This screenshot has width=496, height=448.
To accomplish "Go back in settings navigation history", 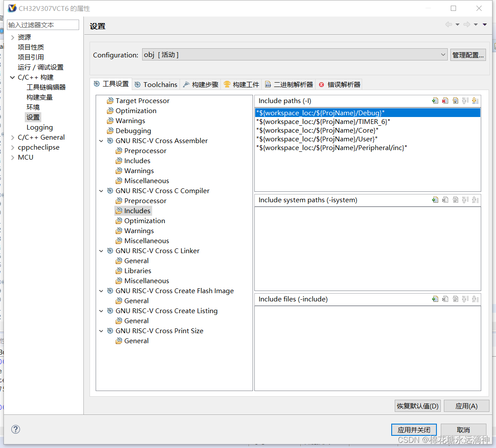I will (x=449, y=24).
